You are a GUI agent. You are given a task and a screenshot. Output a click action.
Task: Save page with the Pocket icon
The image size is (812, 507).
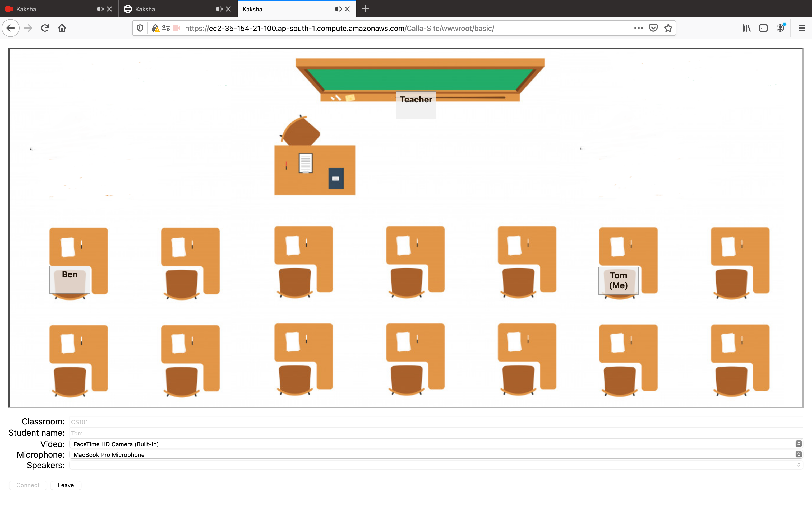[x=653, y=28]
